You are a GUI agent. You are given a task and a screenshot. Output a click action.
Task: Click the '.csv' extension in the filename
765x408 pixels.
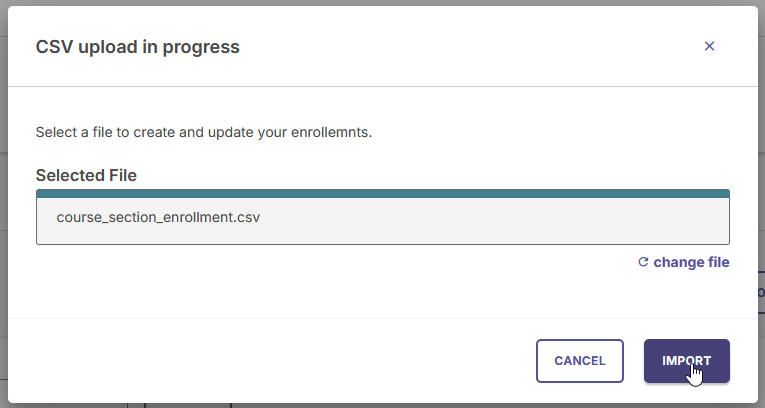coord(246,217)
